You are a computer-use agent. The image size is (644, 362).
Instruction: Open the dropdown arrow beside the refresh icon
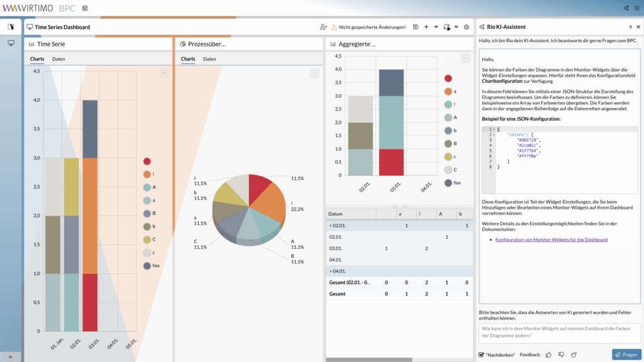tap(456, 27)
